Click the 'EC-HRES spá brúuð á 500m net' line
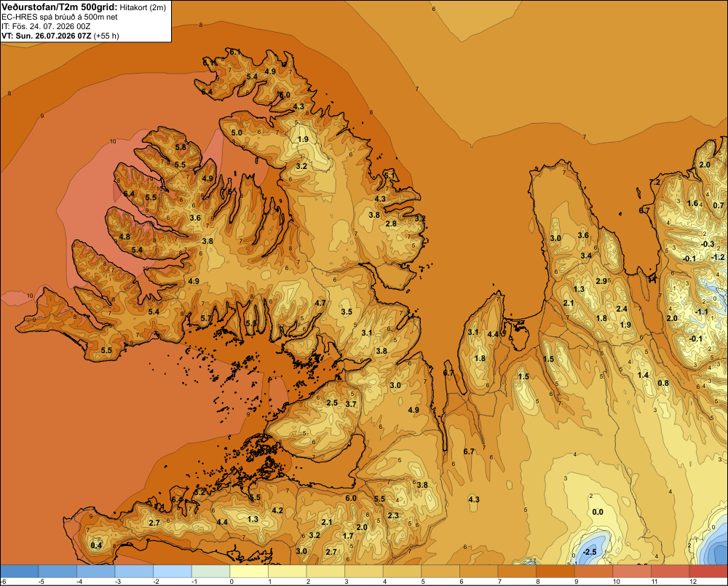Screen dimensions: 728x586 tap(59, 17)
